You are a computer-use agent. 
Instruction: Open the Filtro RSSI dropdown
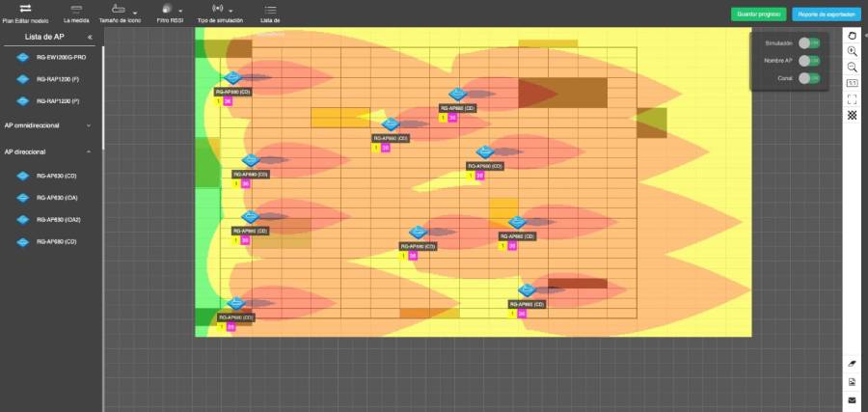170,13
